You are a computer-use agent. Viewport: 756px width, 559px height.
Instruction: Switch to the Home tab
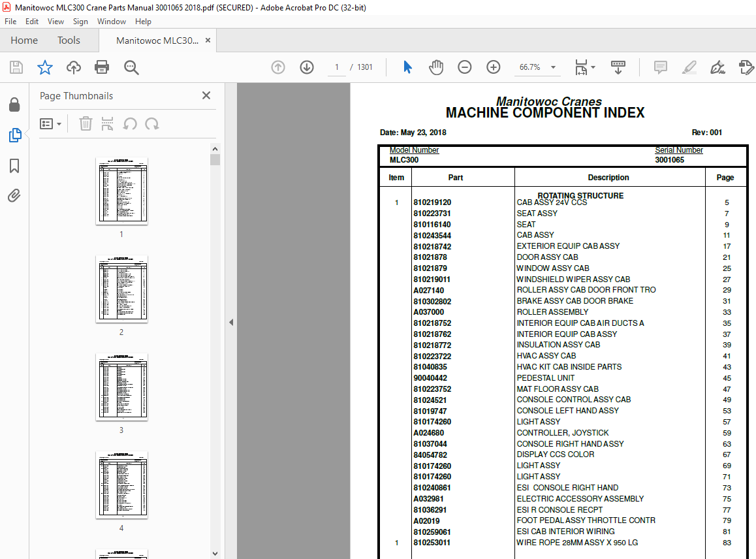tap(24, 40)
